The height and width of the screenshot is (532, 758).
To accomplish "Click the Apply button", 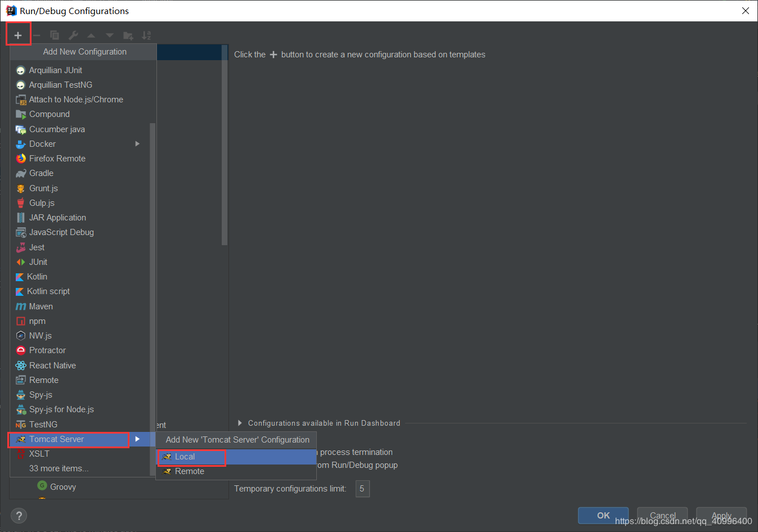I will point(721,515).
